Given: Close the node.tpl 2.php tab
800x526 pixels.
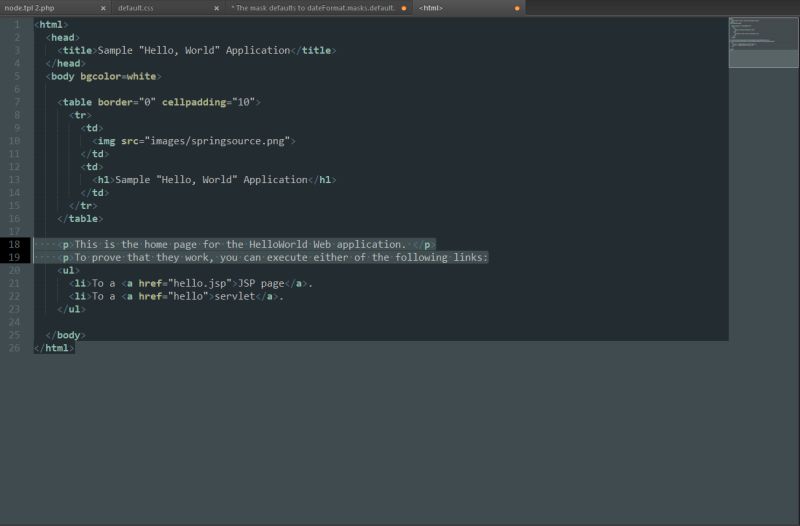Looking at the screenshot, I should [103, 8].
